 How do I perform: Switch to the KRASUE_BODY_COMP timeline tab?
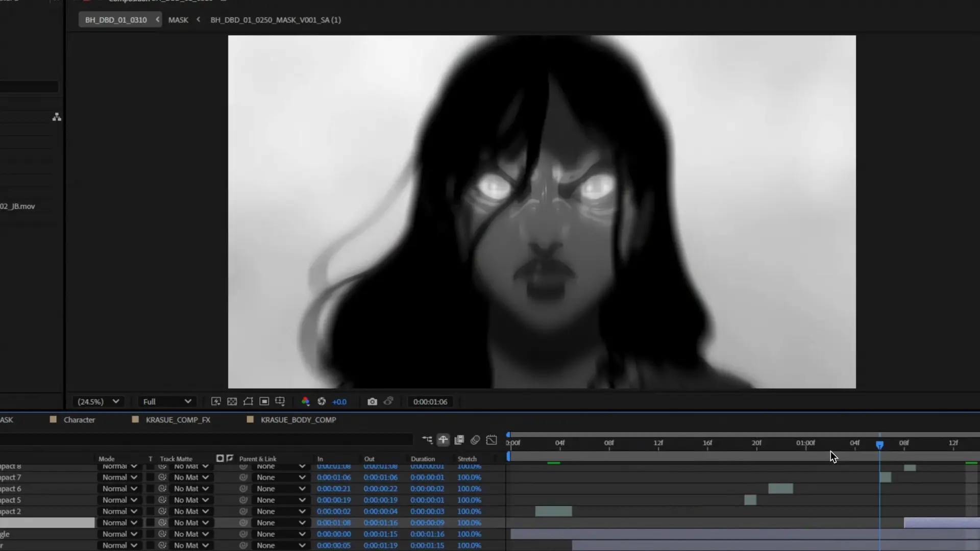(298, 420)
